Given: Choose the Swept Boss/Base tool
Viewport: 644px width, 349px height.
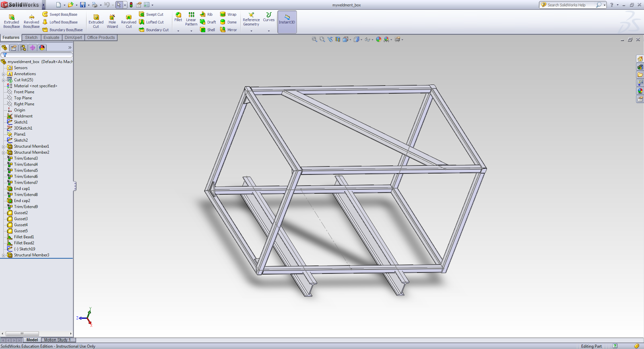Looking at the screenshot, I should click(x=60, y=14).
